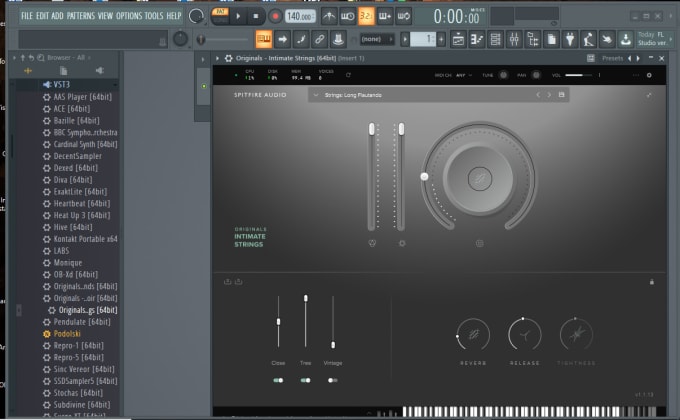Select next preset arrow in plugin title bar
This screenshot has height=420, width=680.
click(638, 58)
